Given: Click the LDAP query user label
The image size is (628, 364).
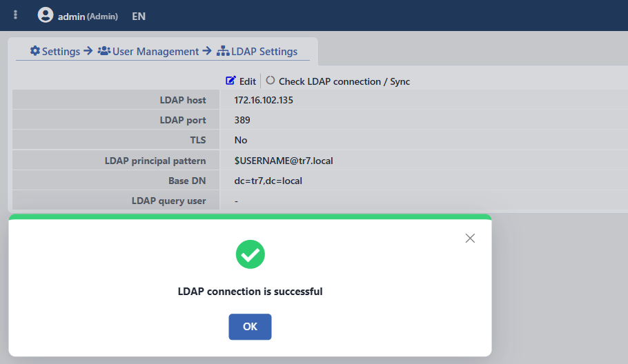Looking at the screenshot, I should (x=168, y=201).
